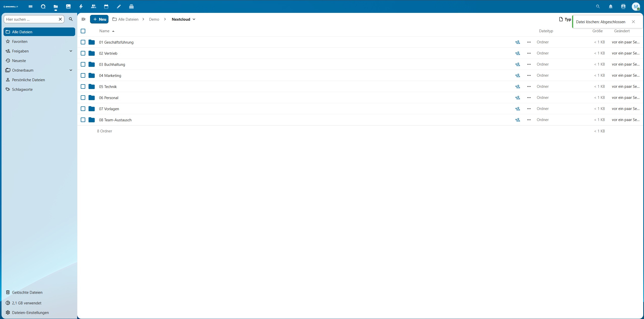Click the Geschwill IT logo
The image size is (644, 319).
(11, 7)
